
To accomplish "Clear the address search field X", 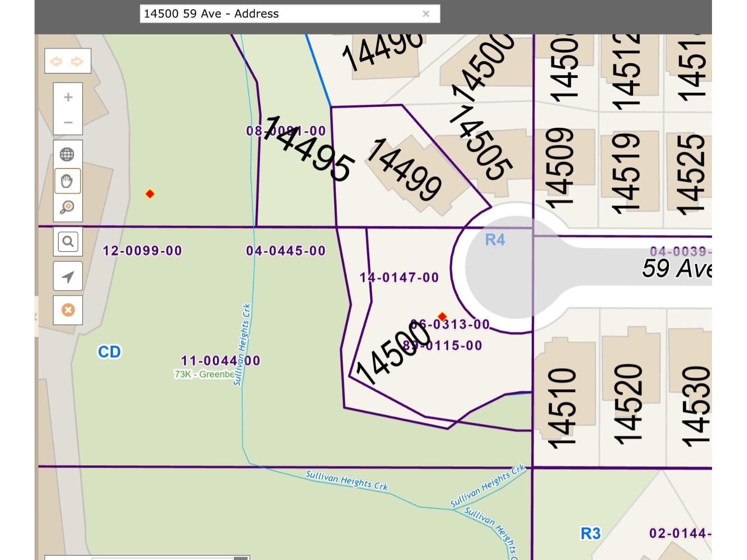I will pyautogui.click(x=426, y=14).
